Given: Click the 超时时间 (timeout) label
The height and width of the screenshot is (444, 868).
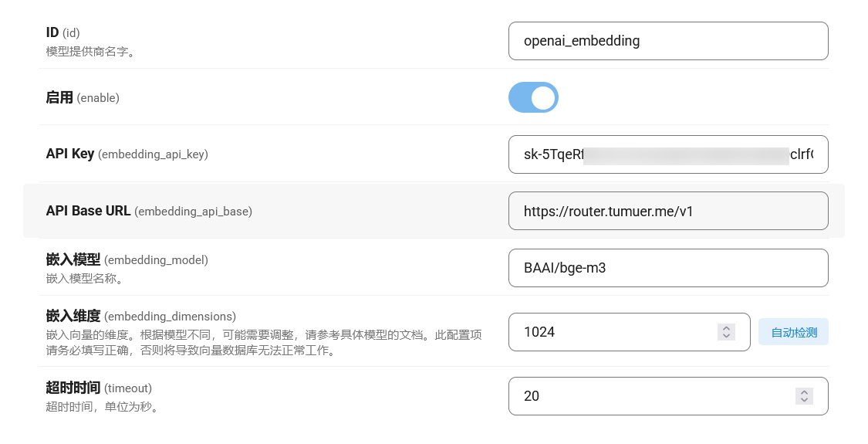Looking at the screenshot, I should point(99,388).
